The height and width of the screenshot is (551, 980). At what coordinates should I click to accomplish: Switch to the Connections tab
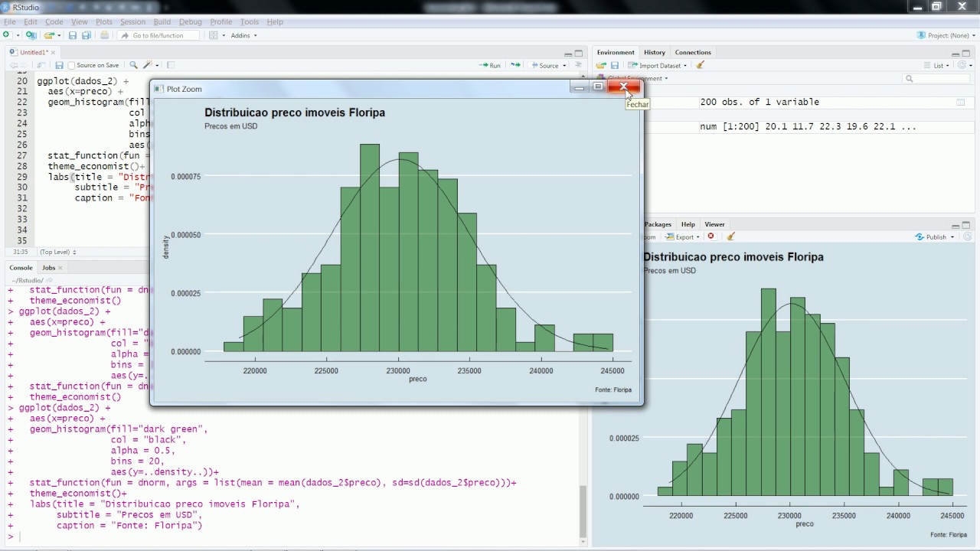click(x=693, y=52)
